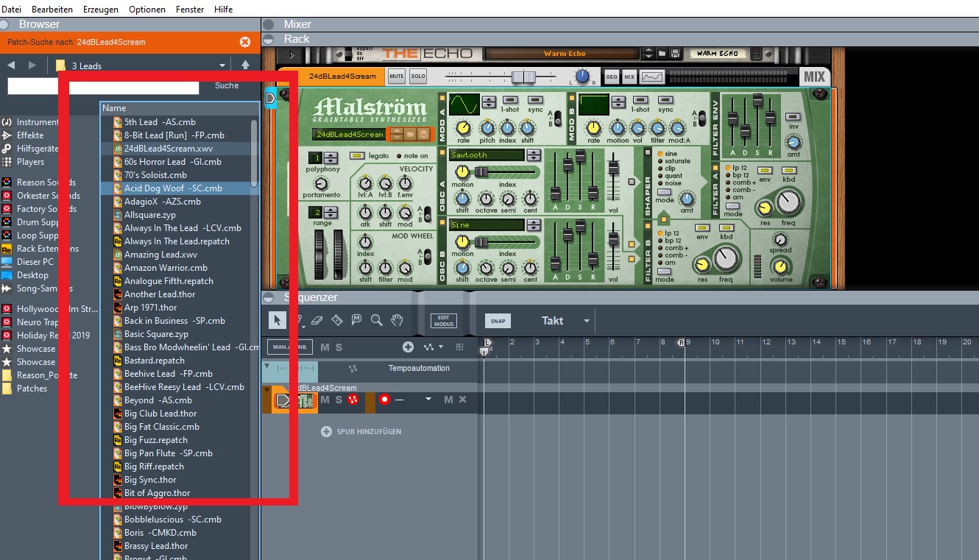
Task: Browse Malström patches with folder icon
Action: tap(410, 134)
